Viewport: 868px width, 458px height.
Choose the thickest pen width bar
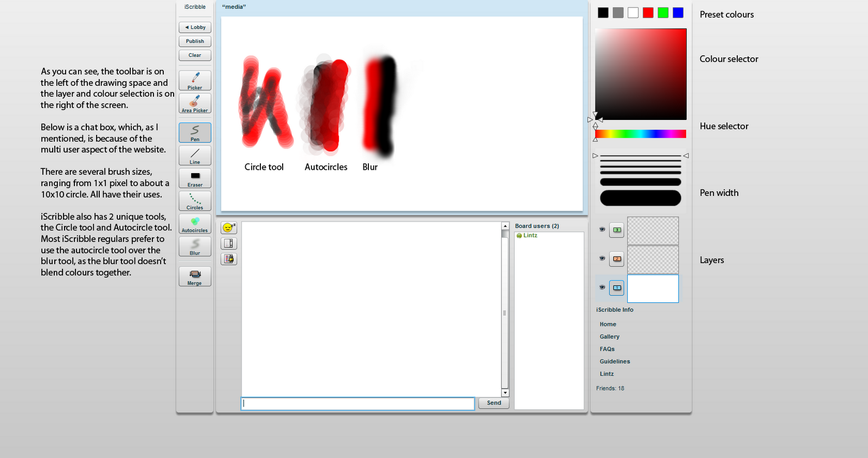[641, 198]
